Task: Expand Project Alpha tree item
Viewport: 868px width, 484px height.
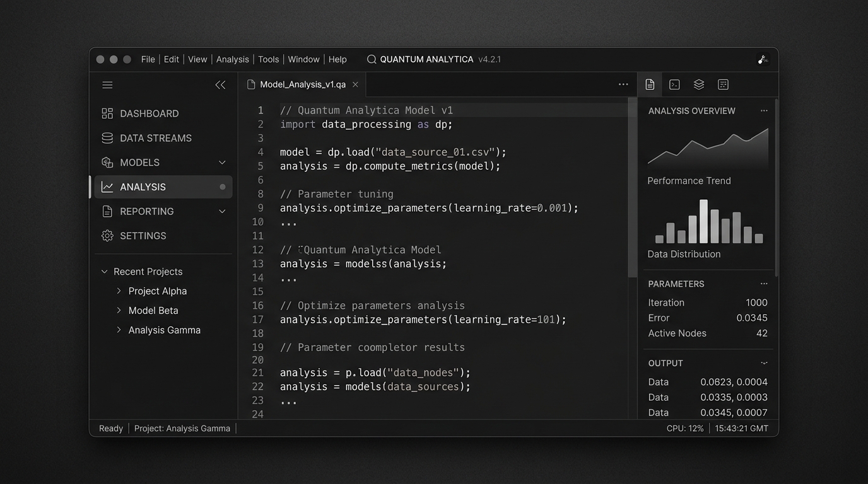Action: coord(119,291)
